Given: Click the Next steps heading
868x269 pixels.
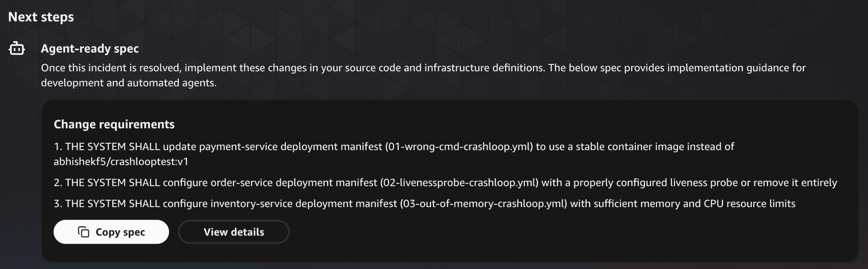Looking at the screenshot, I should pos(41,17).
